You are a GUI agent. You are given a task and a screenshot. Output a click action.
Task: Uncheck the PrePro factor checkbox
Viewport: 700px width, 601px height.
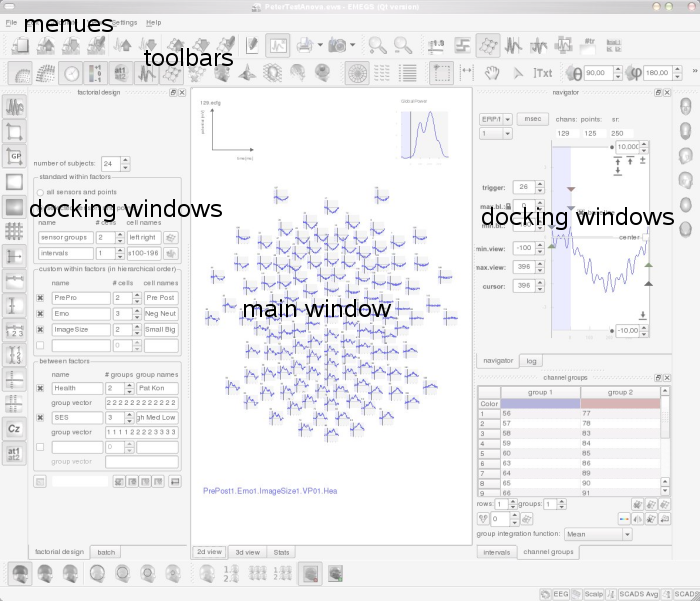tap(40, 298)
